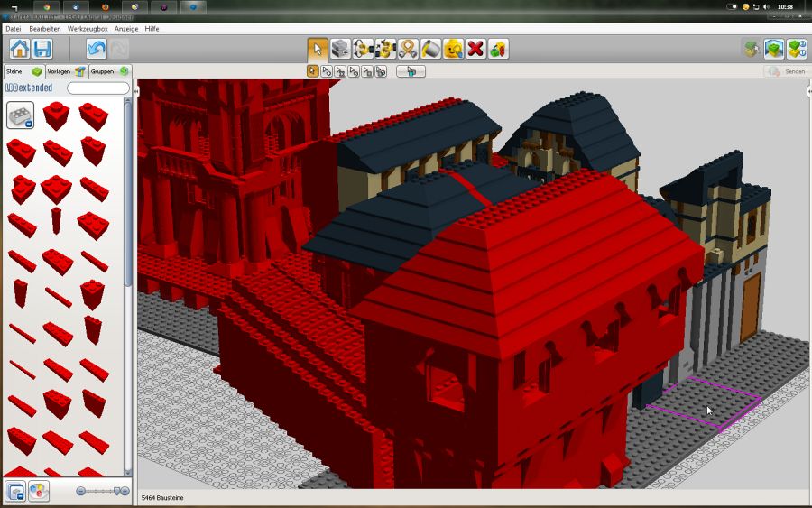The height and width of the screenshot is (508, 812).
Task: Click the Home icon in the toolbar
Action: pos(20,49)
